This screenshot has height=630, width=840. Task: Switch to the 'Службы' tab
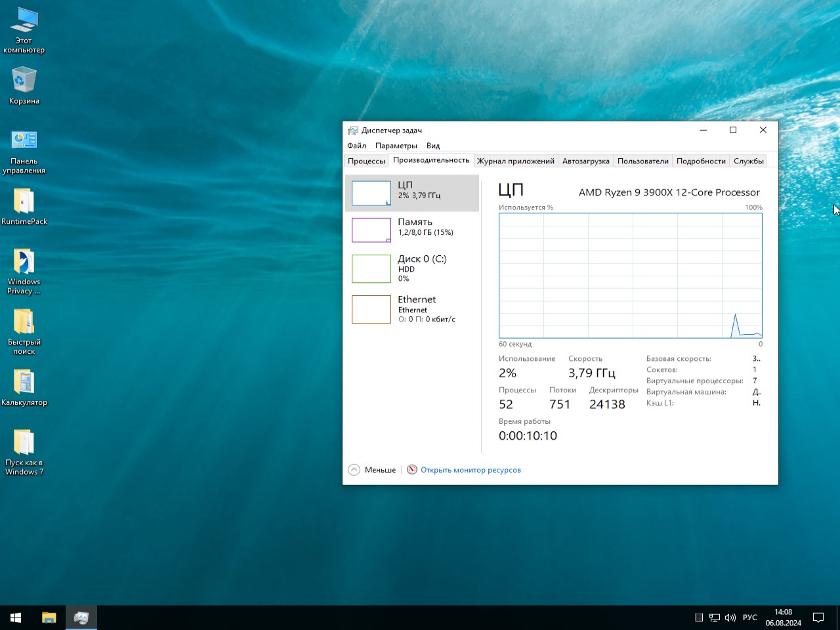pos(748,161)
